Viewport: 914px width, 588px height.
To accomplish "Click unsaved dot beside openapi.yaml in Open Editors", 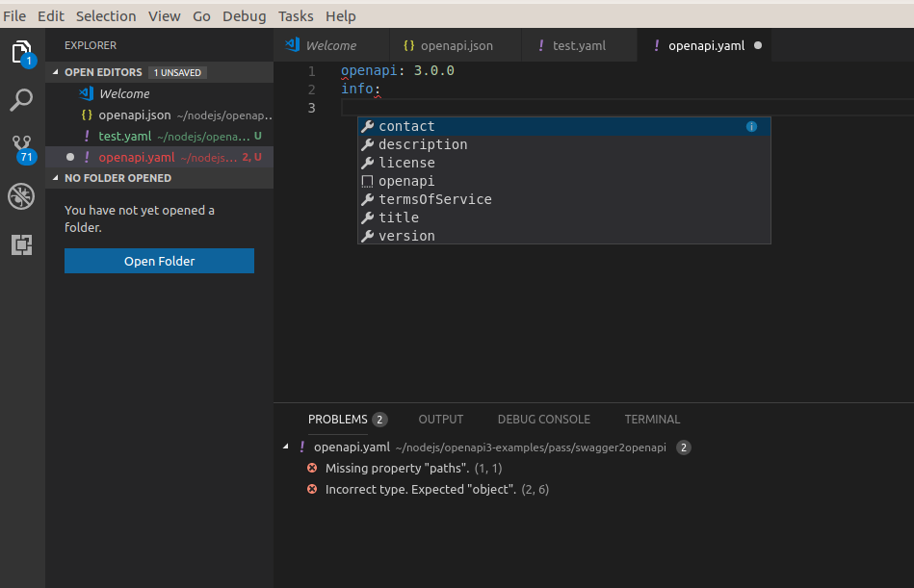I will [70, 157].
